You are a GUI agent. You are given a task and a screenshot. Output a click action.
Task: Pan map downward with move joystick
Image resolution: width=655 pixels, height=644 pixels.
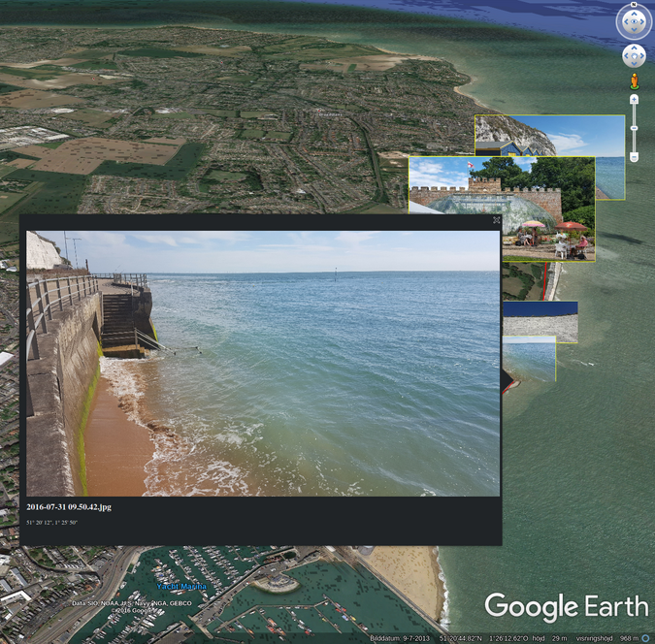point(634,63)
